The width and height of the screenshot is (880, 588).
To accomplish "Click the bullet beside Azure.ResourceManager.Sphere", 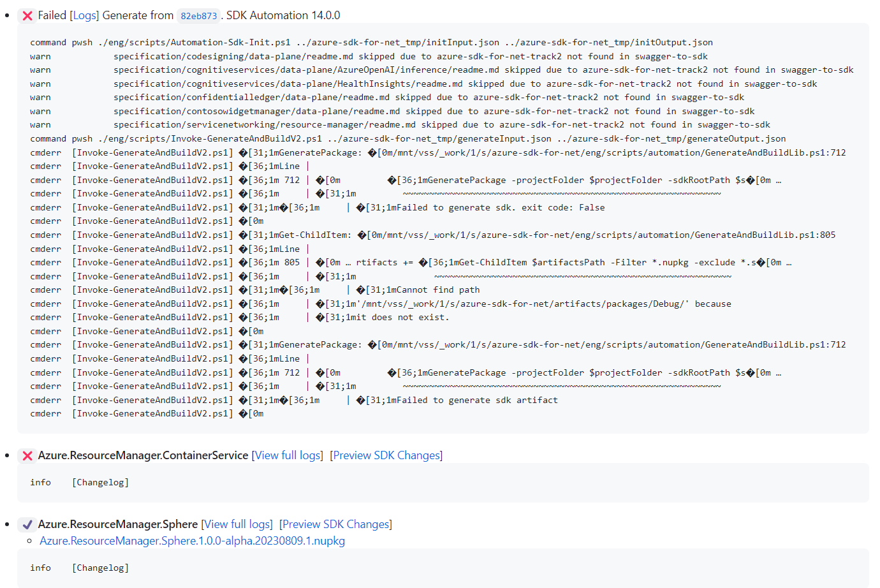I will coord(8,524).
